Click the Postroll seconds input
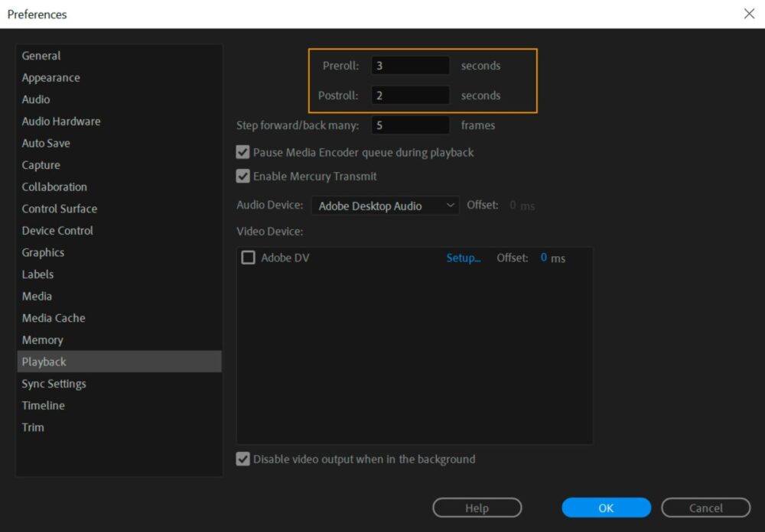Image resolution: width=765 pixels, height=532 pixels. pos(410,95)
